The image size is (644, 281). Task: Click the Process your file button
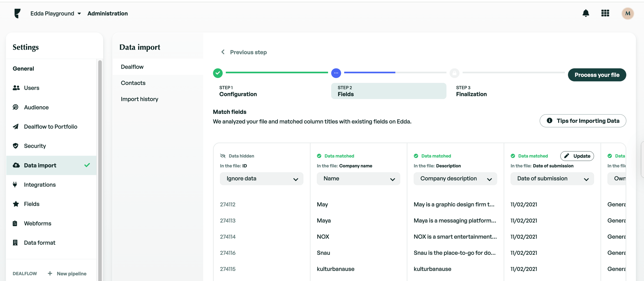pos(597,75)
